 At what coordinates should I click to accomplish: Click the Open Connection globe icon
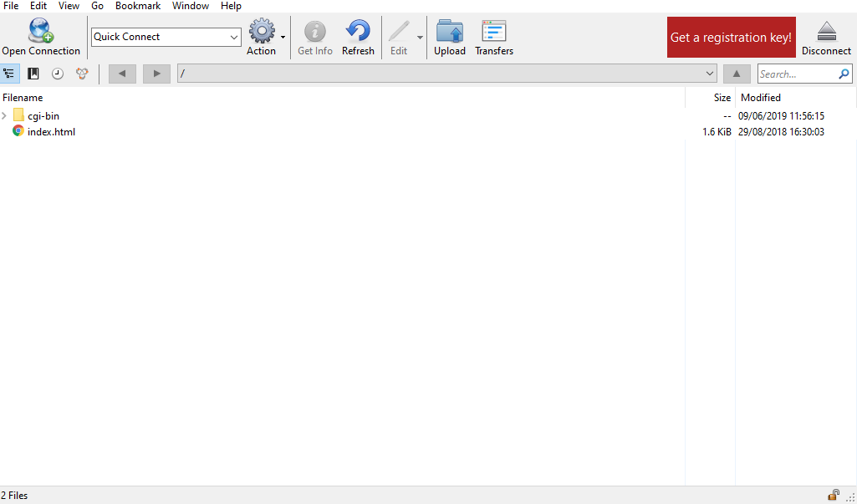click(x=41, y=31)
